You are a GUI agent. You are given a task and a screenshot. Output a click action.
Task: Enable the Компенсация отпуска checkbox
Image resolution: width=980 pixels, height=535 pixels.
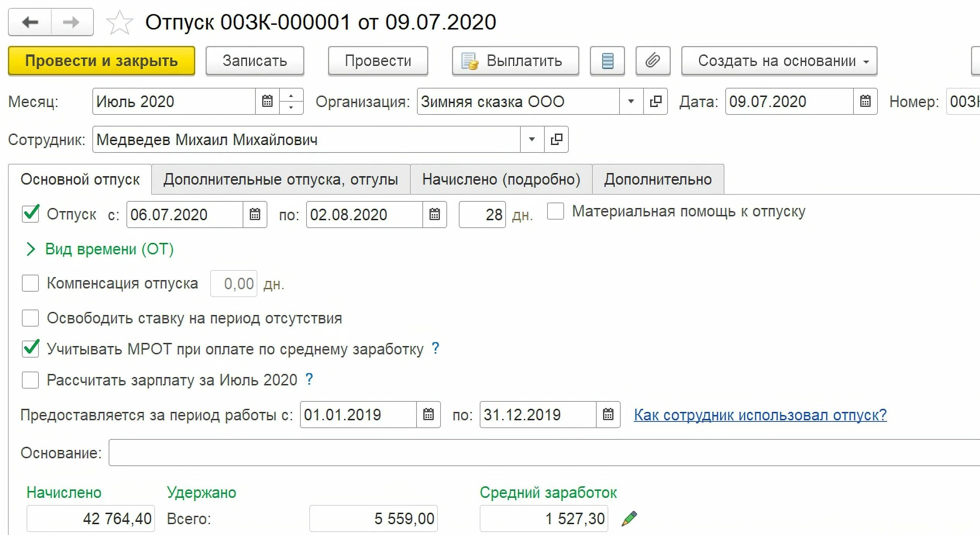click(31, 283)
